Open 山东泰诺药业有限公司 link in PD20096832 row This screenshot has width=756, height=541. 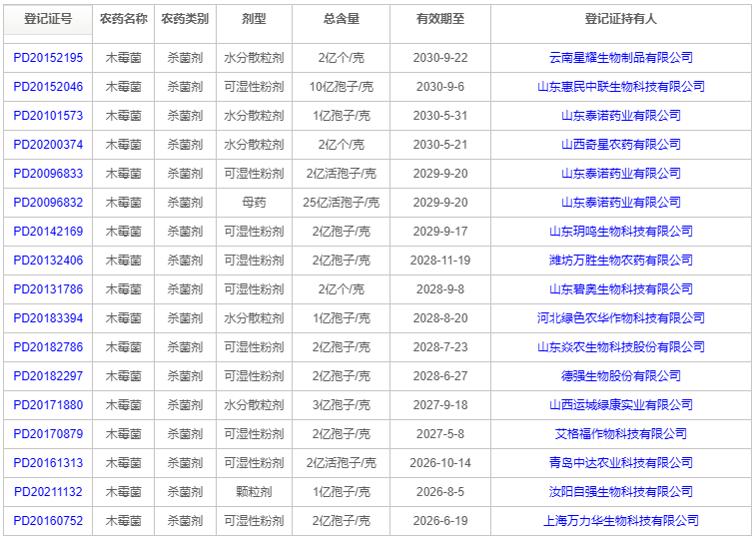pos(621,203)
